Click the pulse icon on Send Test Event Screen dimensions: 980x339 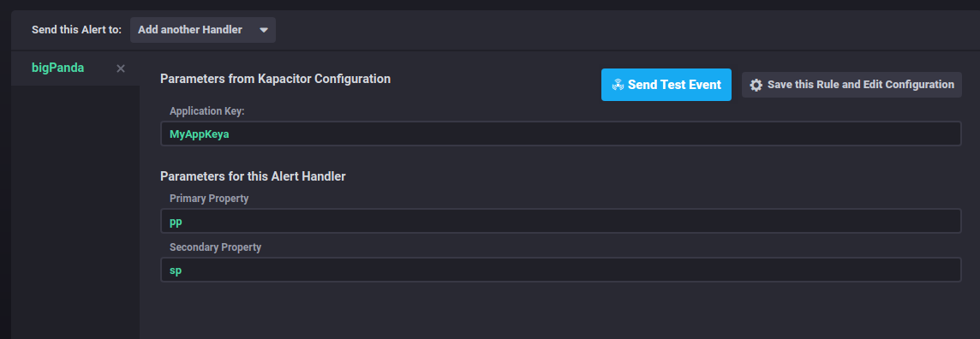[x=618, y=85]
